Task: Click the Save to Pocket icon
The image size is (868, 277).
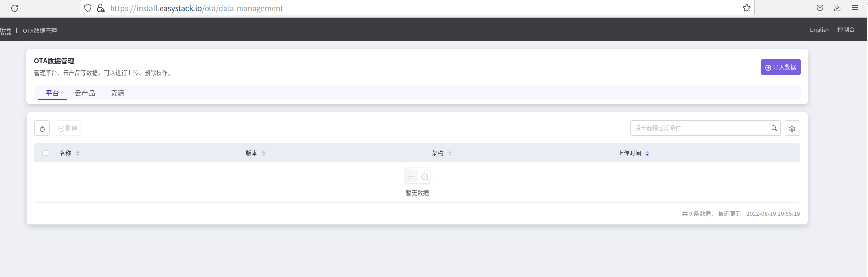Action: point(820,8)
